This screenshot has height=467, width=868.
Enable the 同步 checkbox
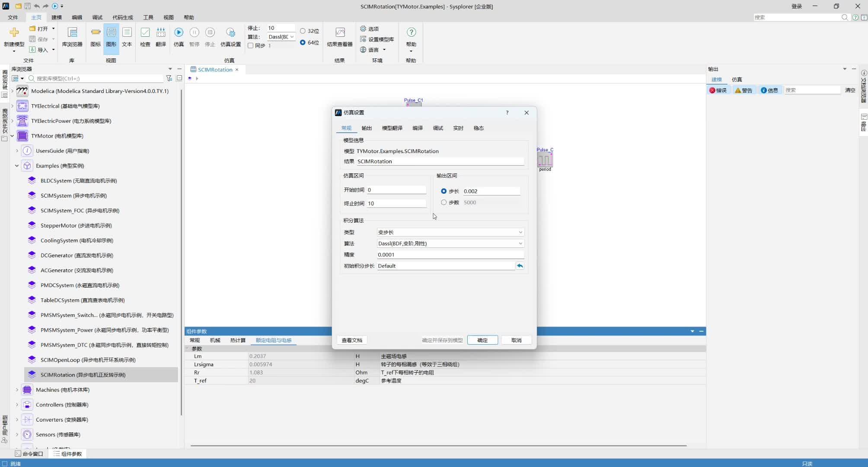point(250,45)
